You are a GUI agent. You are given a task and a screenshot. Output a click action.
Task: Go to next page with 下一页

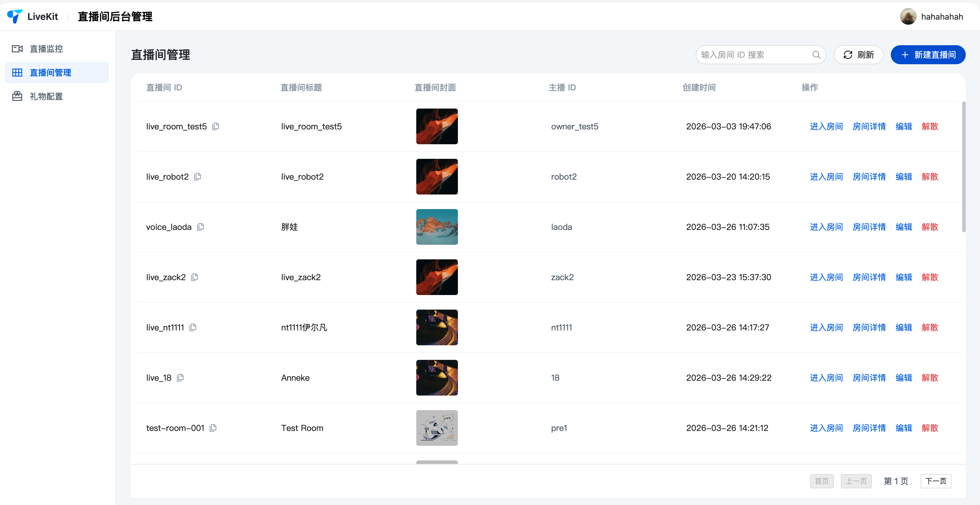(x=935, y=481)
